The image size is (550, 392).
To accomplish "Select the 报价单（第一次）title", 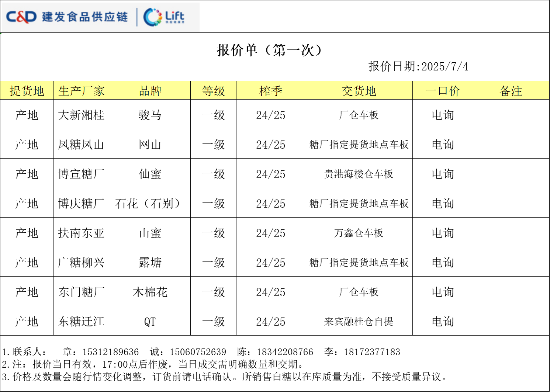I will [270, 50].
